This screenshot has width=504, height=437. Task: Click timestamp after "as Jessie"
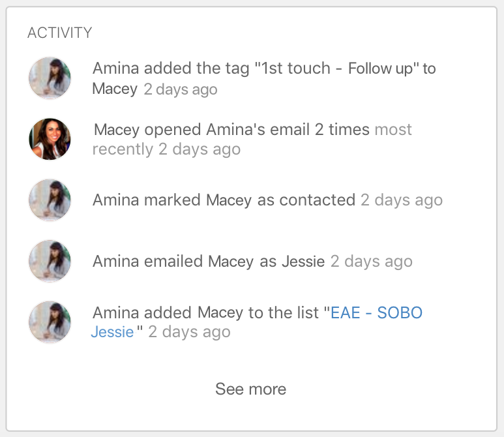click(372, 261)
